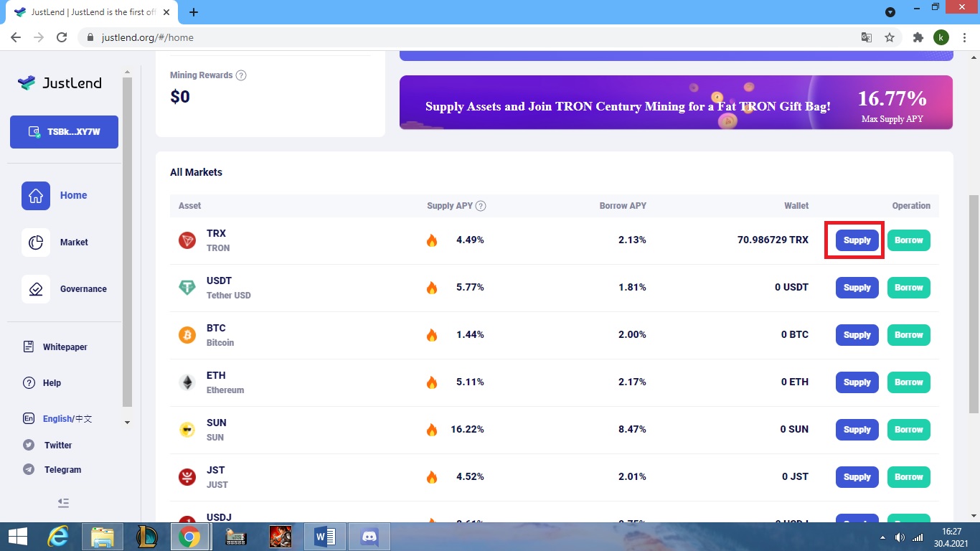Supply BTC asset
This screenshot has width=980, height=551.
[857, 335]
